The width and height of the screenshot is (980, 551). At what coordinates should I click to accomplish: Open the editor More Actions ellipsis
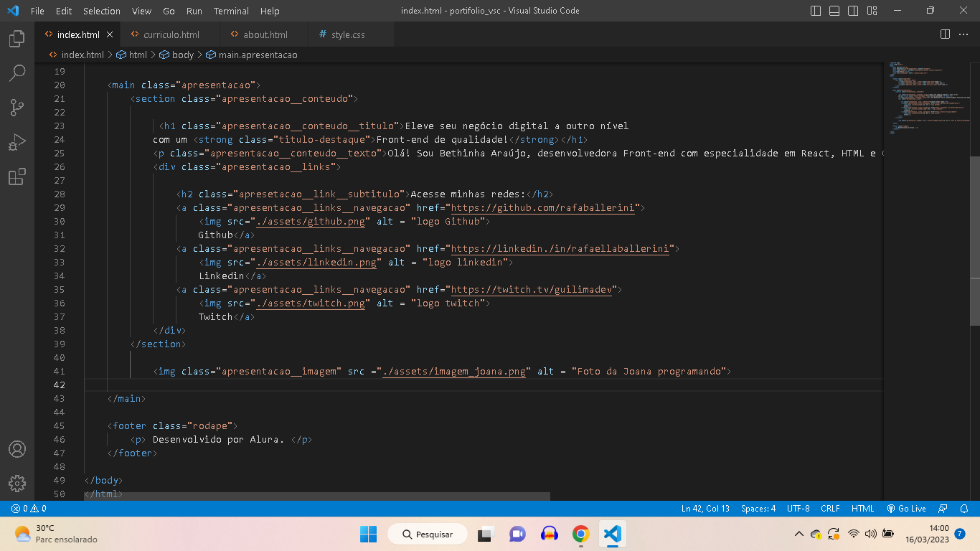[965, 34]
